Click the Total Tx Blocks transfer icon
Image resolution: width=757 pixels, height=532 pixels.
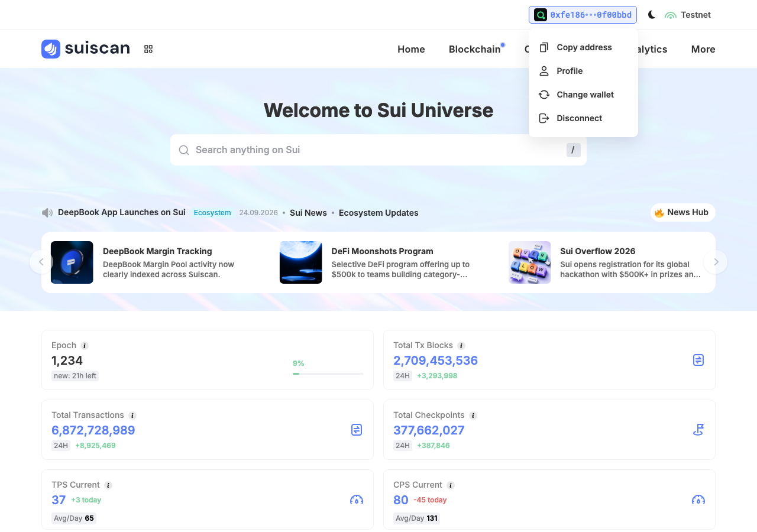(x=698, y=360)
